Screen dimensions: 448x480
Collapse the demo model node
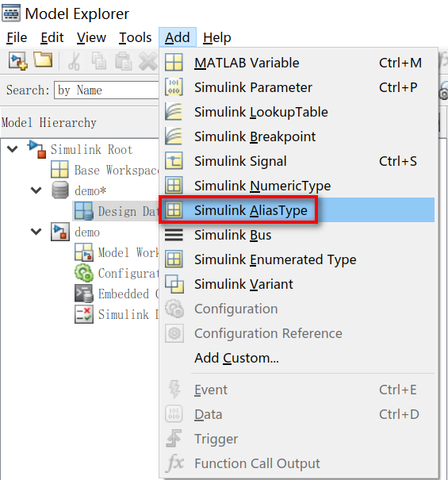tap(36, 232)
